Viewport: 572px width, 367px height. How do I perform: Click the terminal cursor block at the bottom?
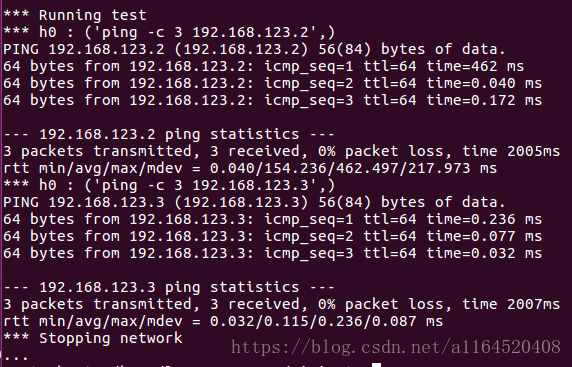click(x=376, y=365)
